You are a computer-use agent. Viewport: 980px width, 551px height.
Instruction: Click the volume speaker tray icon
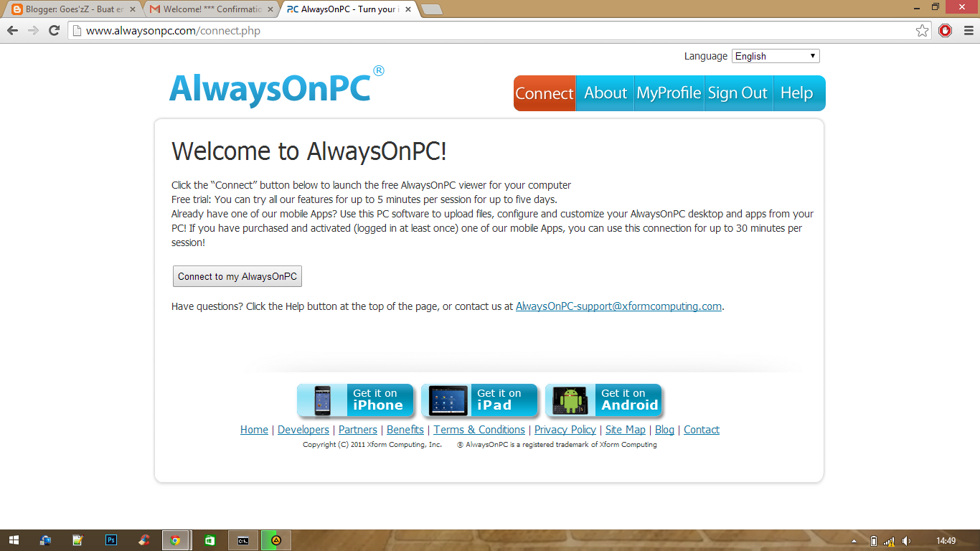tap(907, 541)
